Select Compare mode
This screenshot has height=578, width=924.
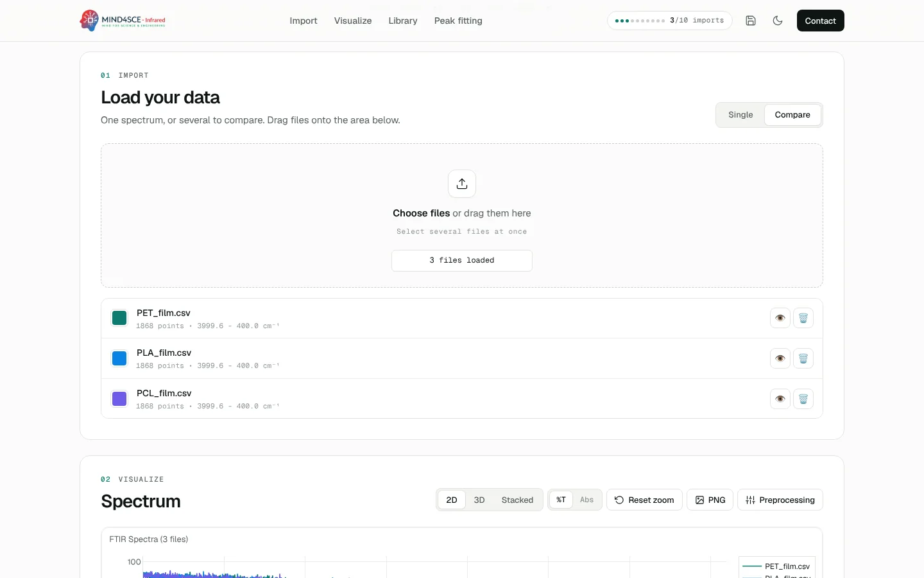click(792, 115)
